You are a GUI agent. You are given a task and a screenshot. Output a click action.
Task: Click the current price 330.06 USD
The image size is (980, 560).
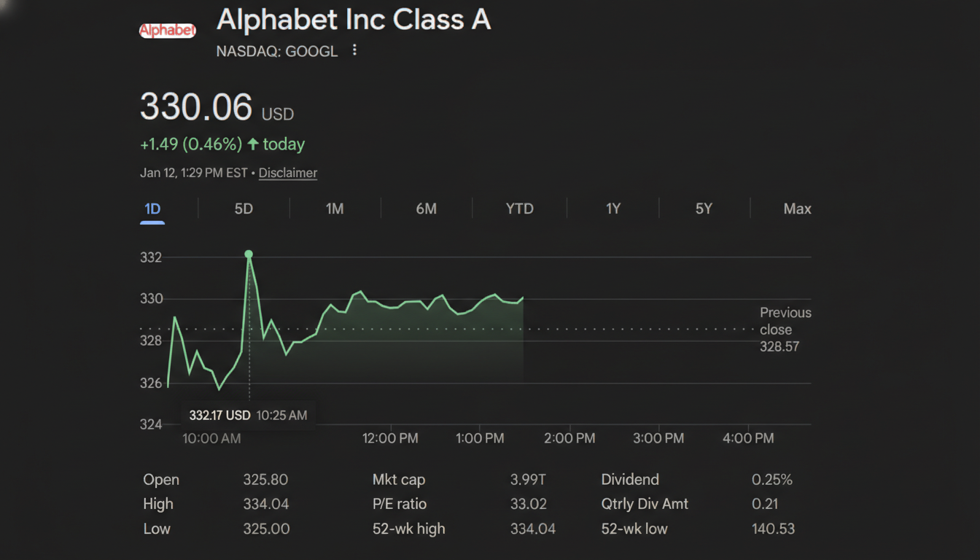pos(196,106)
